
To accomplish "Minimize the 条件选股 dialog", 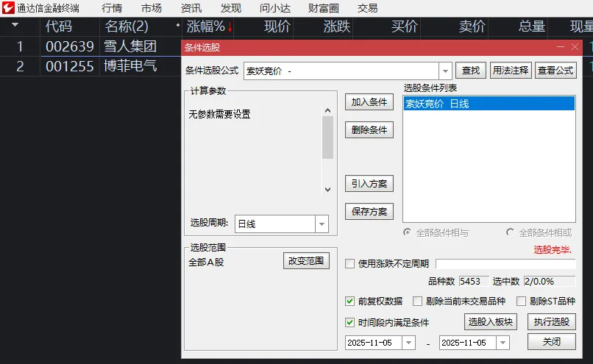I will (x=561, y=46).
